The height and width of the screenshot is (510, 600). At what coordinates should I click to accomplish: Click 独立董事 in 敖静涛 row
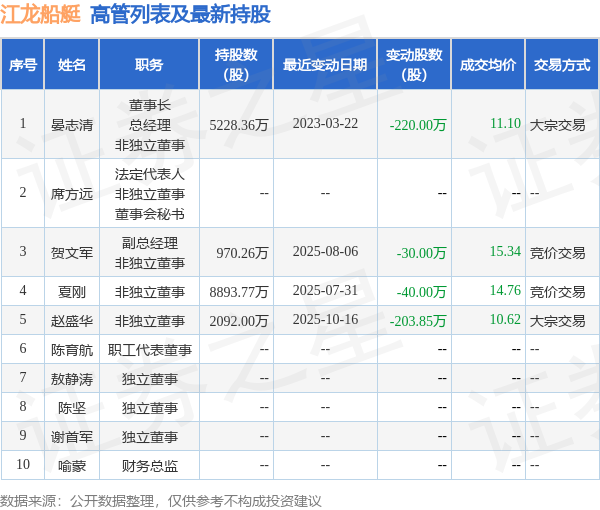150,378
